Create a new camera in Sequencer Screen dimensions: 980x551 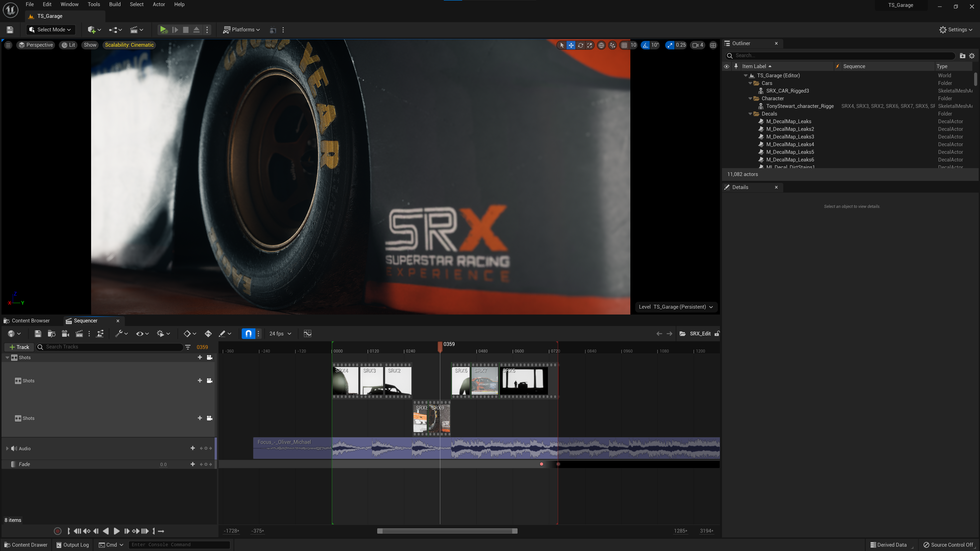(65, 333)
